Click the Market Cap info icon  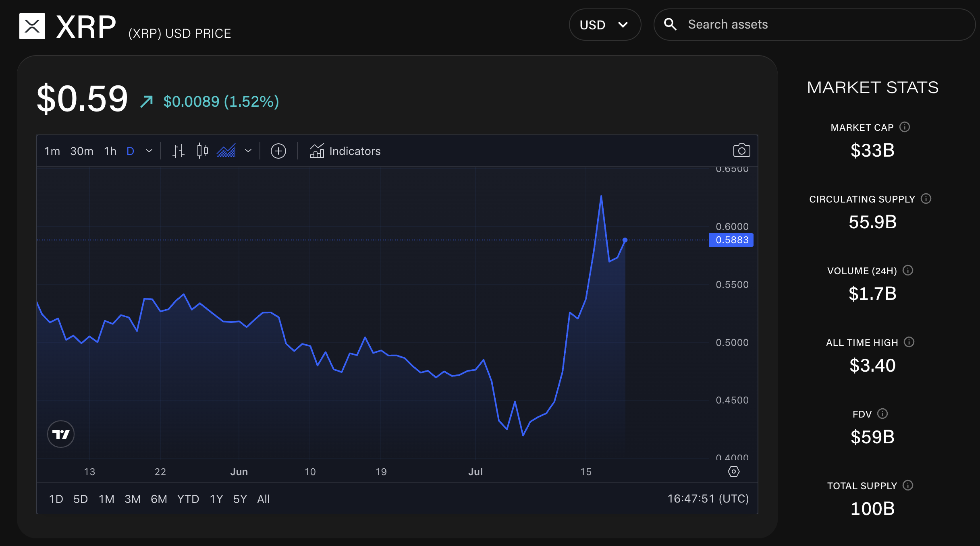pos(905,127)
